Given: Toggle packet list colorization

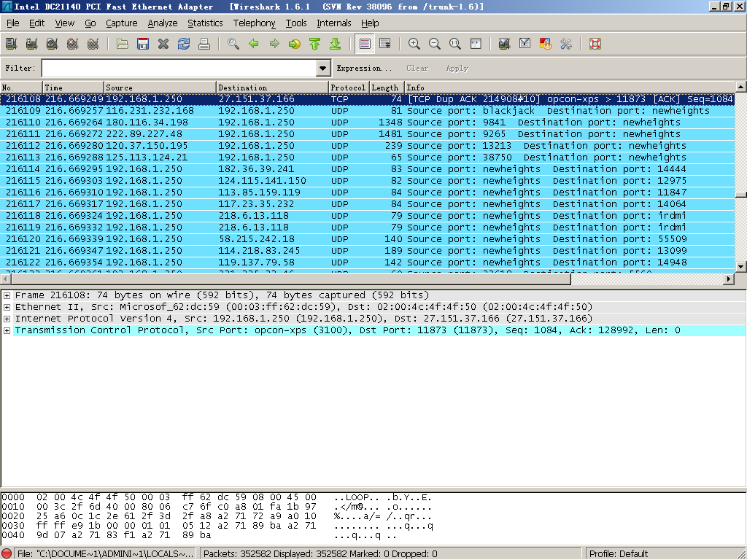Looking at the screenshot, I should pyautogui.click(x=365, y=44).
